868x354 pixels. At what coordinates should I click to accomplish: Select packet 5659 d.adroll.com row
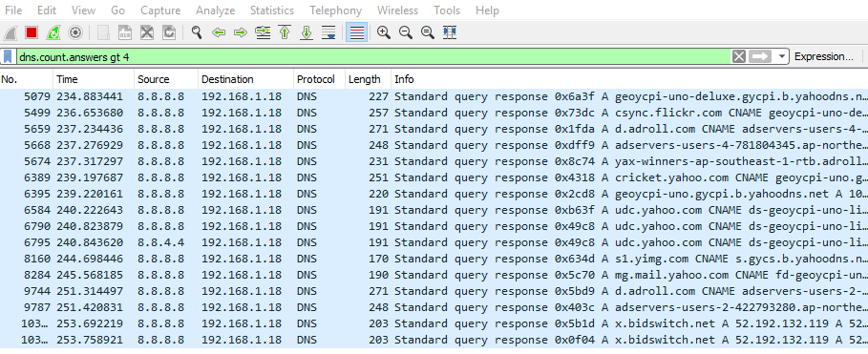tap(434, 129)
